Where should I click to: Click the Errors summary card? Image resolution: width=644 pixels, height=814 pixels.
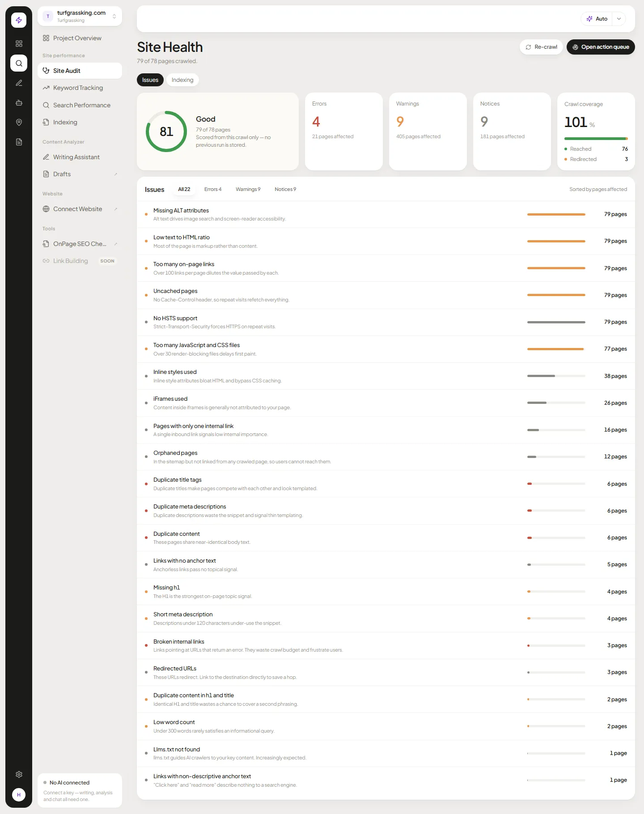pyautogui.click(x=344, y=131)
